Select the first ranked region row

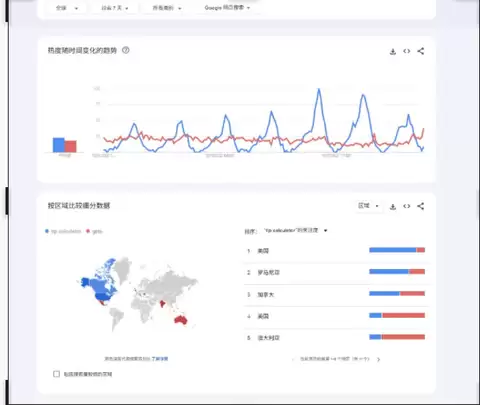[x=336, y=251]
